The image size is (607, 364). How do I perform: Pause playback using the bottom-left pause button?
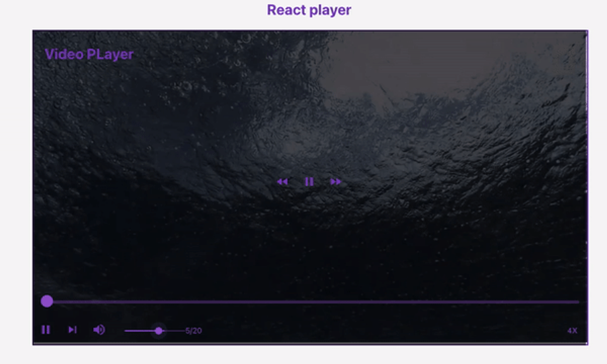point(46,330)
